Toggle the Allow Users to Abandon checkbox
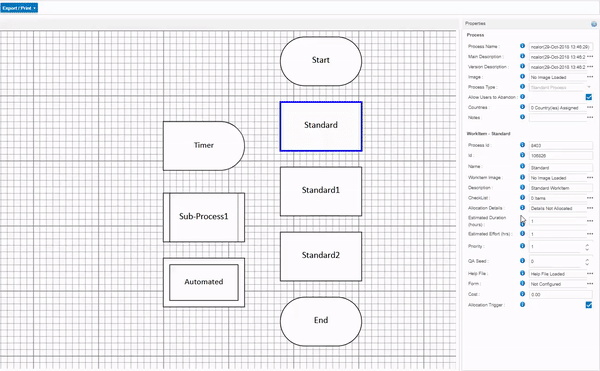This screenshot has height=371, width=600. (589, 97)
